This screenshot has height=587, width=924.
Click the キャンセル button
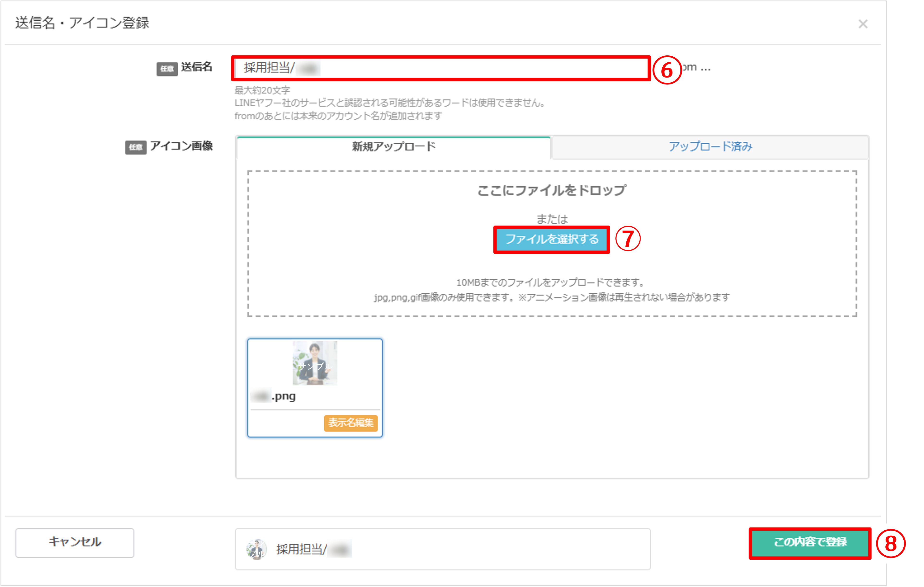point(74,542)
